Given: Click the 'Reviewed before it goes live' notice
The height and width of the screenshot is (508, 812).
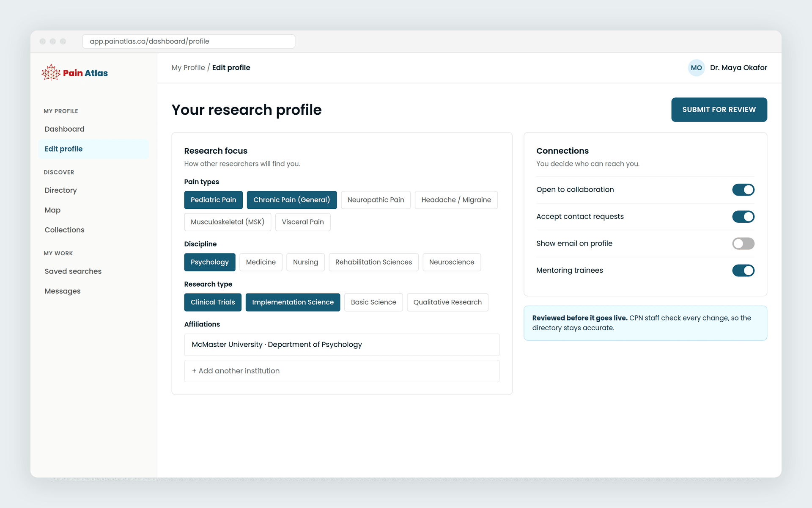Looking at the screenshot, I should point(645,323).
